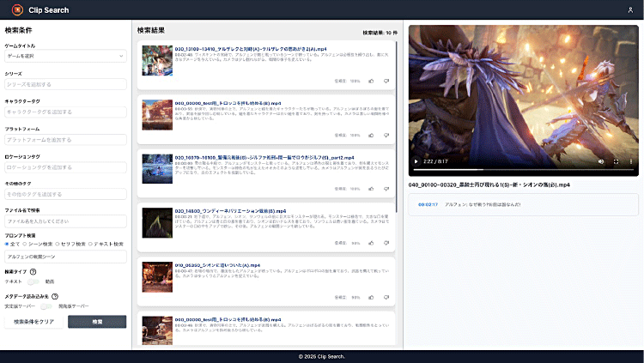The width and height of the screenshot is (644, 363).
Task: Focus the その他のタグ input field
Action: tap(66, 194)
